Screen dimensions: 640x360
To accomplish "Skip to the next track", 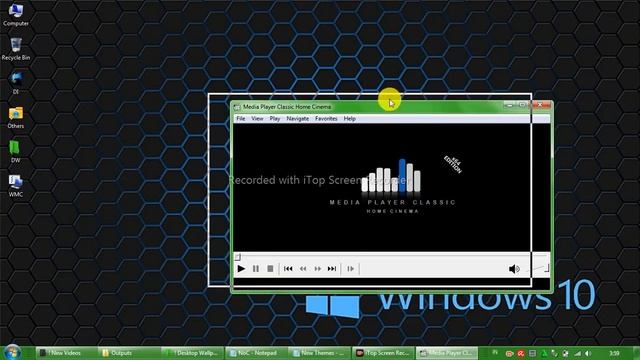I will coord(332,269).
